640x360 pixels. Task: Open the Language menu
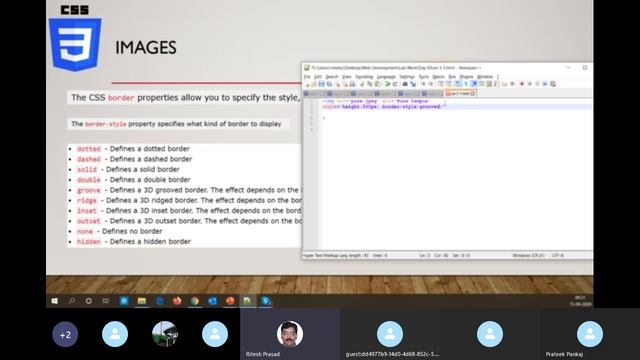click(386, 77)
